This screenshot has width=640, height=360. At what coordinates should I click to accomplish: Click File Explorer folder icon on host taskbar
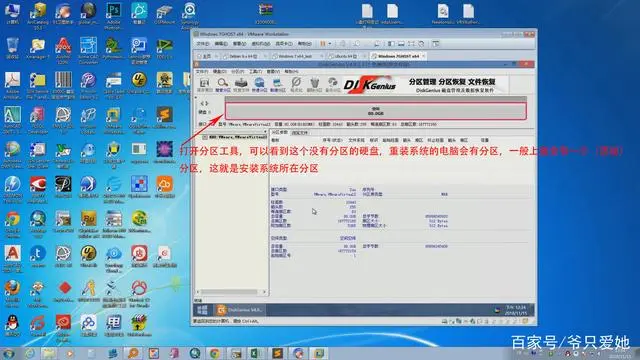point(50,353)
